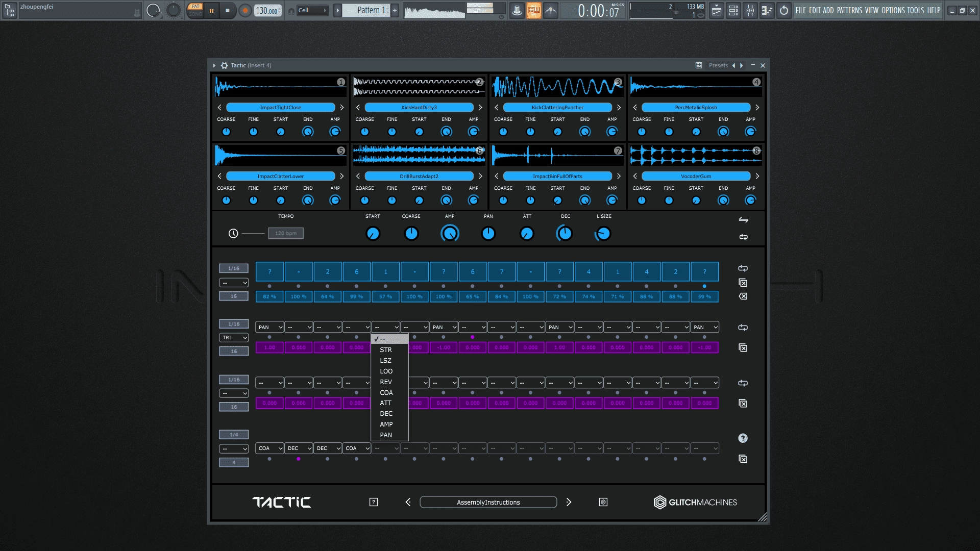
Task: Open Tactic plugin settings gear icon
Action: pyautogui.click(x=224, y=65)
